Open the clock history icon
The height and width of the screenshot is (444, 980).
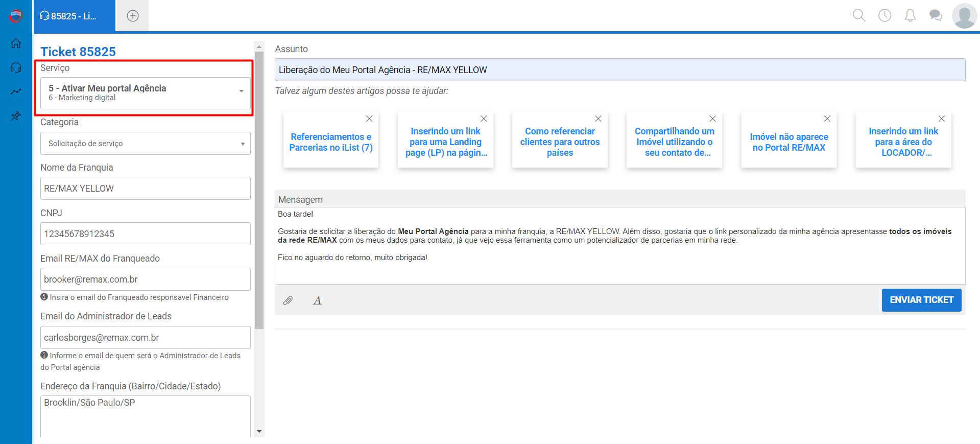[885, 15]
